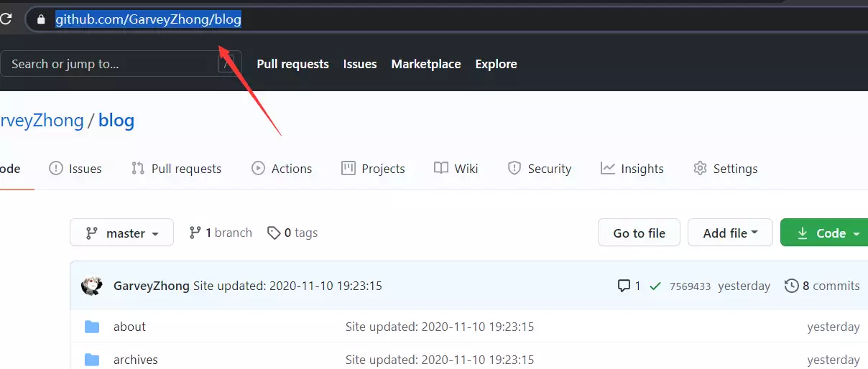This screenshot has width=868, height=369.
Task: Open GarveyZhong author link in commit row
Action: pos(152,286)
